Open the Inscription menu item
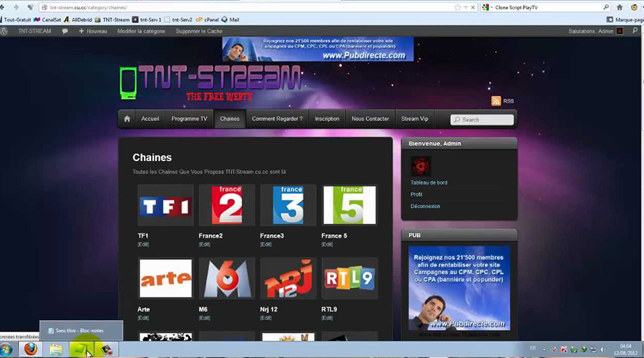The image size is (644, 358). (327, 119)
